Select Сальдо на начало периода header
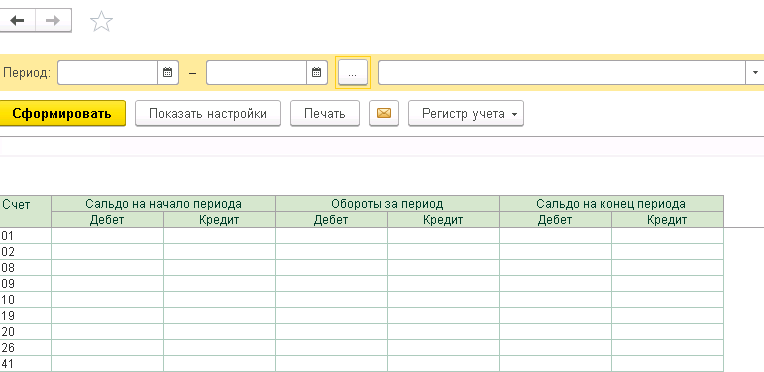The height and width of the screenshot is (372, 764). click(163, 203)
